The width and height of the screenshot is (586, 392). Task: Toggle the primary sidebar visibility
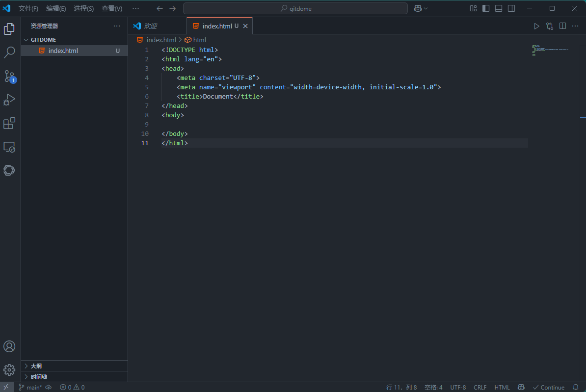coord(486,8)
